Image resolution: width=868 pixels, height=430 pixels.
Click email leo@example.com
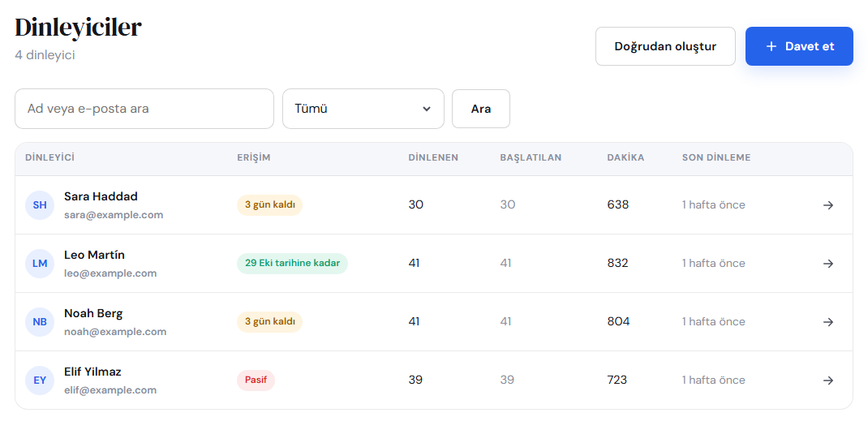point(110,273)
